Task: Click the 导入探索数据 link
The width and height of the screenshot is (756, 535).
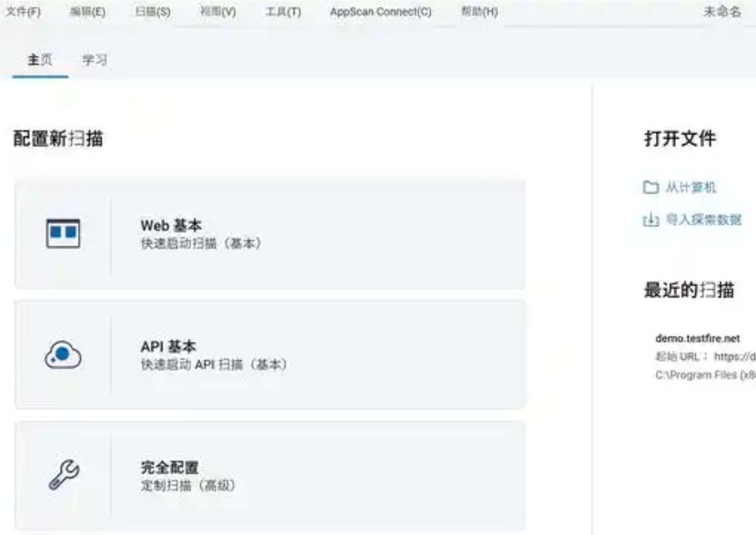Action: (704, 220)
